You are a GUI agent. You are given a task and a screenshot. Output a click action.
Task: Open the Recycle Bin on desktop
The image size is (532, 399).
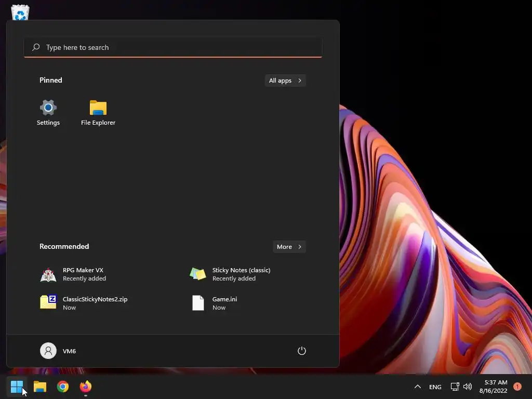coord(20,12)
